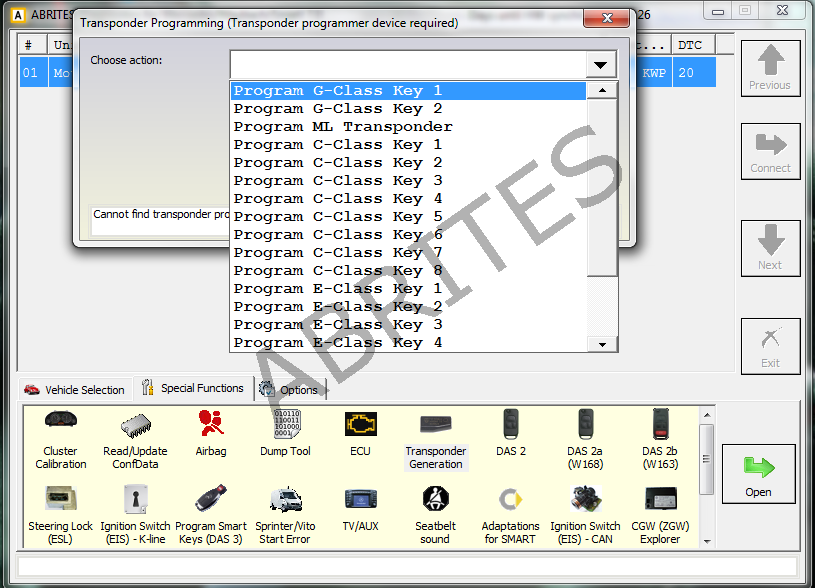
Task: Switch to Special Functions tab
Action: (193, 388)
